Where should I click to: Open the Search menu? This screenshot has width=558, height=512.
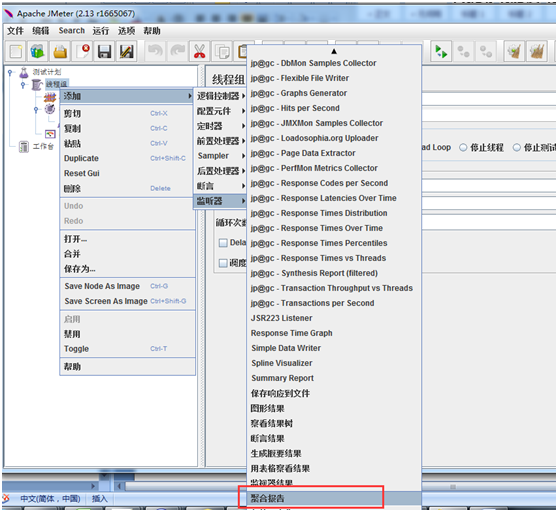[x=72, y=31]
